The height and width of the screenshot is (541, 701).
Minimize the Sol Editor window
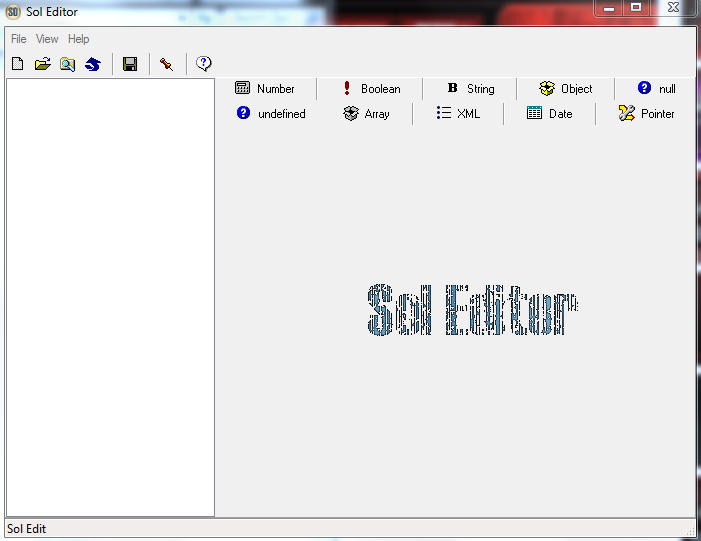click(x=608, y=8)
